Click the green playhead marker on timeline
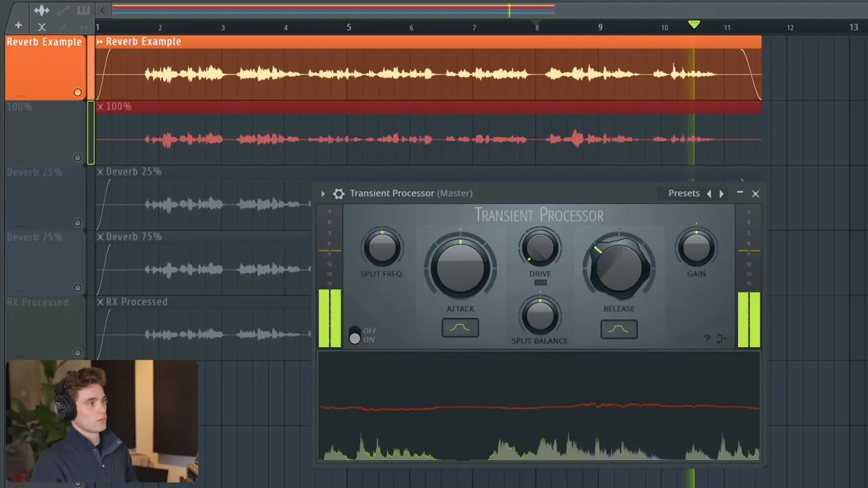Screen dimensions: 868x488 pos(694,25)
